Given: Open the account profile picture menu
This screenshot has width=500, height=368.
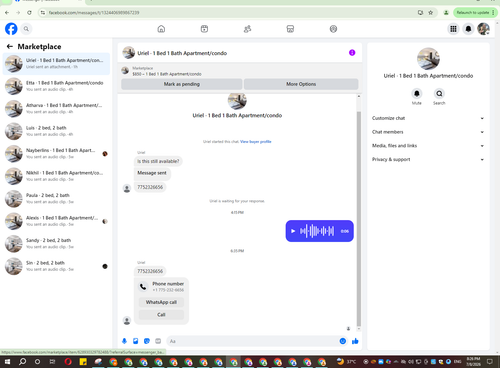Looking at the screenshot, I should click(483, 29).
